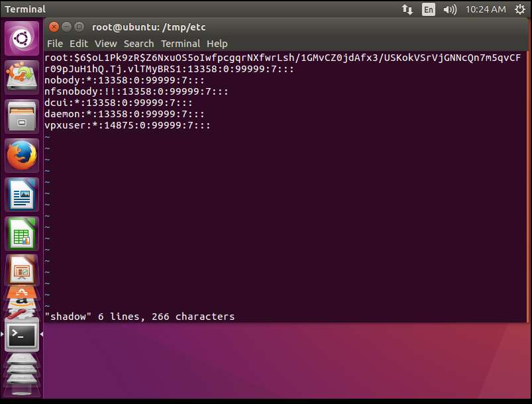Open the Help menu
The image size is (532, 404).
[x=217, y=44]
